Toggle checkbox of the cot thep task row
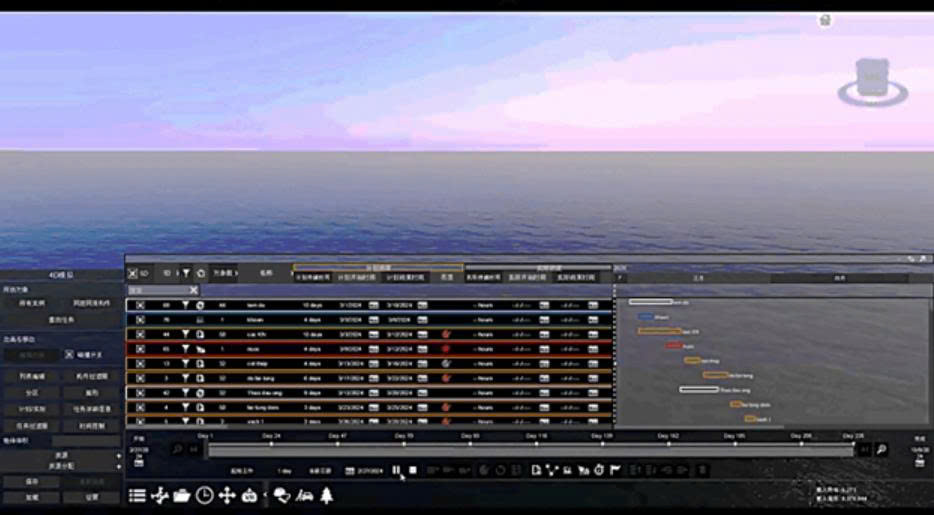This screenshot has width=934, height=515. pyautogui.click(x=141, y=363)
